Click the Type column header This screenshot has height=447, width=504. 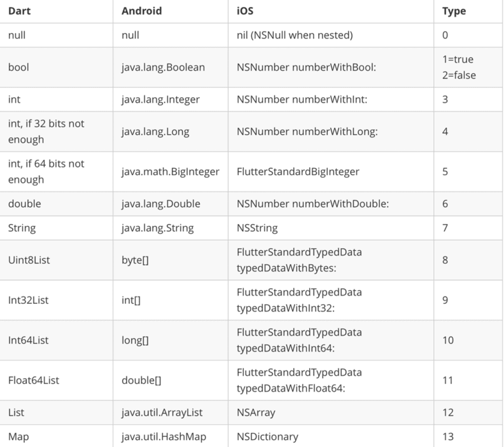(454, 11)
